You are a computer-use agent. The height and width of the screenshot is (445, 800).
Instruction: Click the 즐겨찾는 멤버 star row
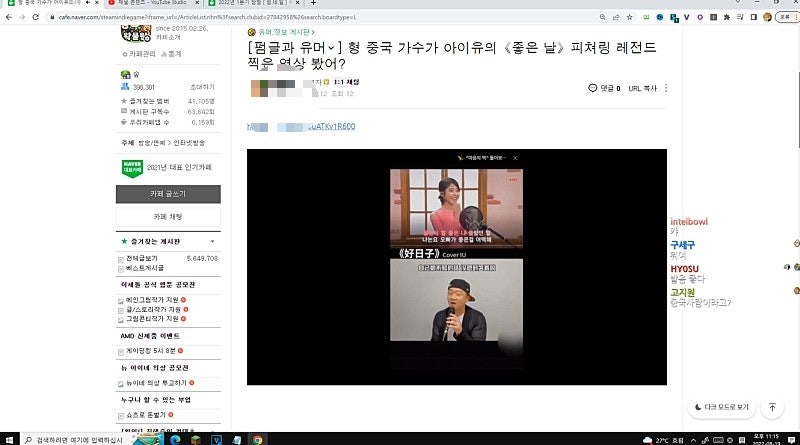168,102
